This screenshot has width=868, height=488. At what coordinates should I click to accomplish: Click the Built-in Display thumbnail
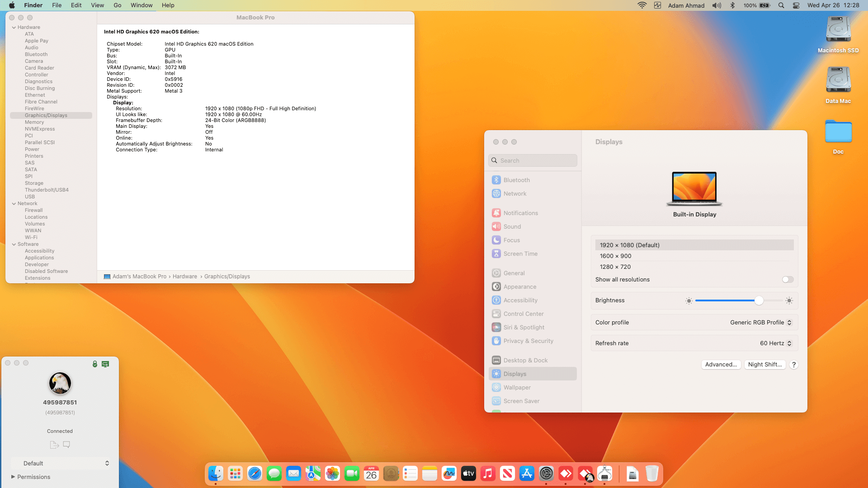point(694,188)
